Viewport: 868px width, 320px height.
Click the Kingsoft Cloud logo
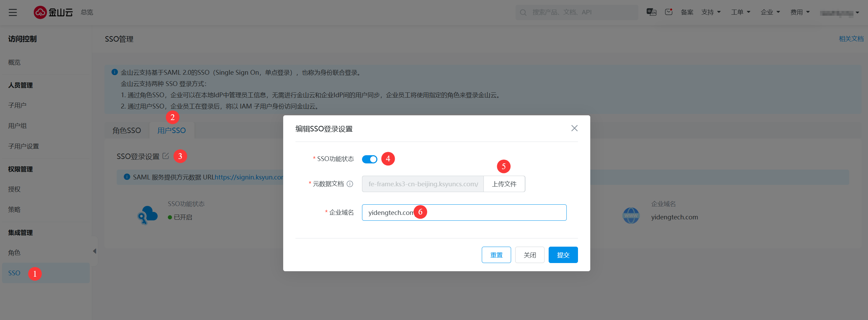(x=53, y=13)
